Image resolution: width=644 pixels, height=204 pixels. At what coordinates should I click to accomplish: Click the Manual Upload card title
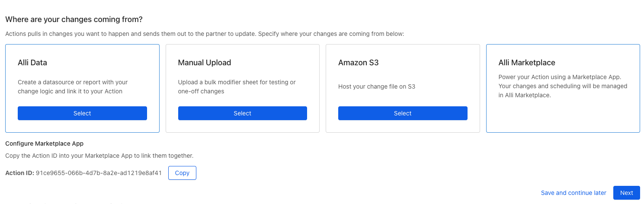pos(205,63)
